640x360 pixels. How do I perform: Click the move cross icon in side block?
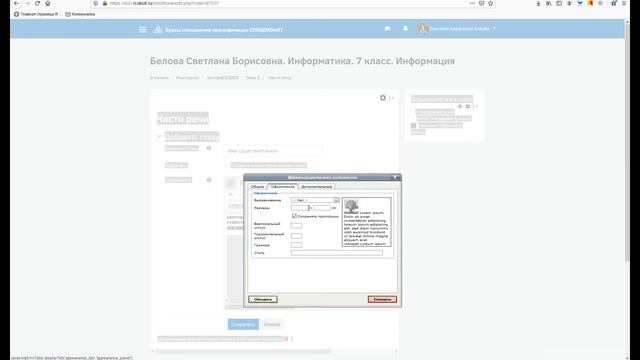(x=460, y=107)
